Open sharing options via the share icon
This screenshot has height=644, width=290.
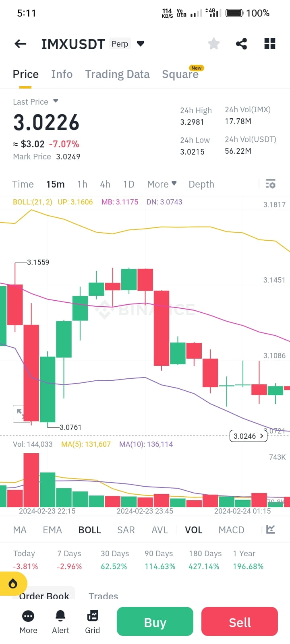pyautogui.click(x=241, y=43)
